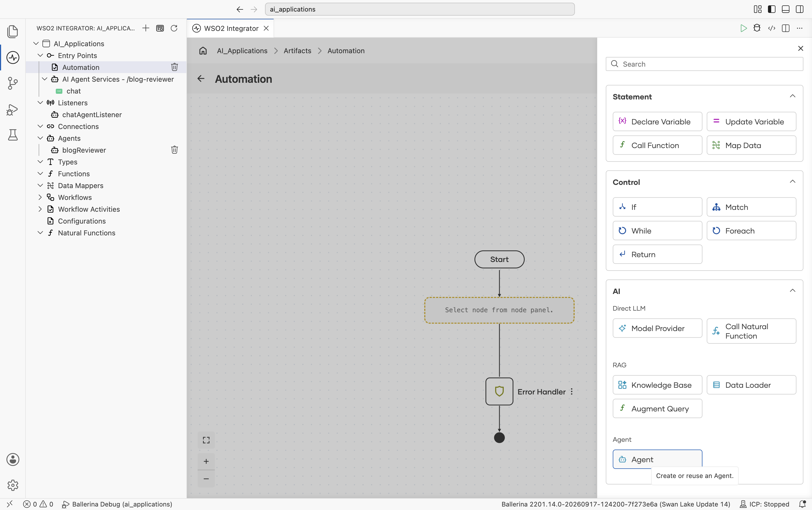Expand Workflow Activities tree node
Screen dimensions: 812x510
point(40,209)
